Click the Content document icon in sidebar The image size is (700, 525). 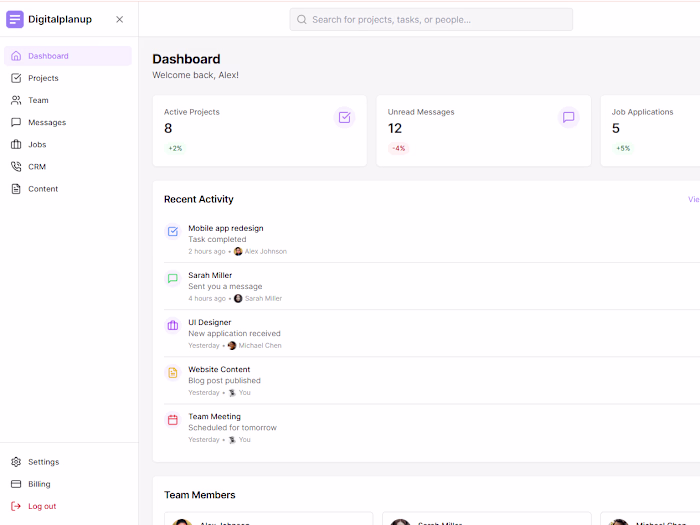(16, 189)
